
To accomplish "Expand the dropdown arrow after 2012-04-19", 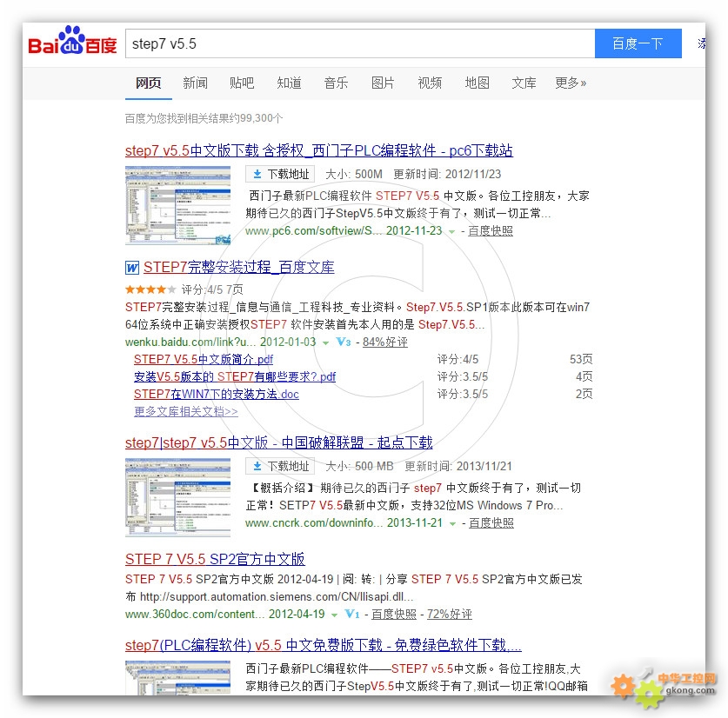I will click(334, 615).
